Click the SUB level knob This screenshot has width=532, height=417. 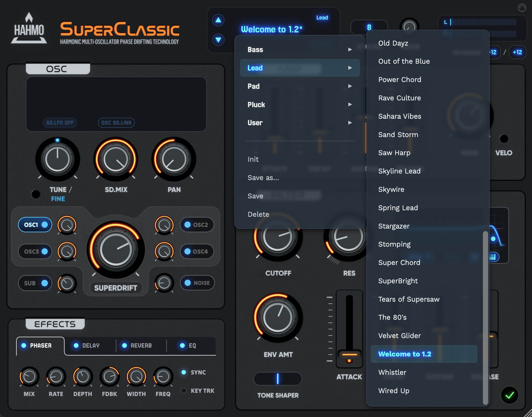point(67,283)
